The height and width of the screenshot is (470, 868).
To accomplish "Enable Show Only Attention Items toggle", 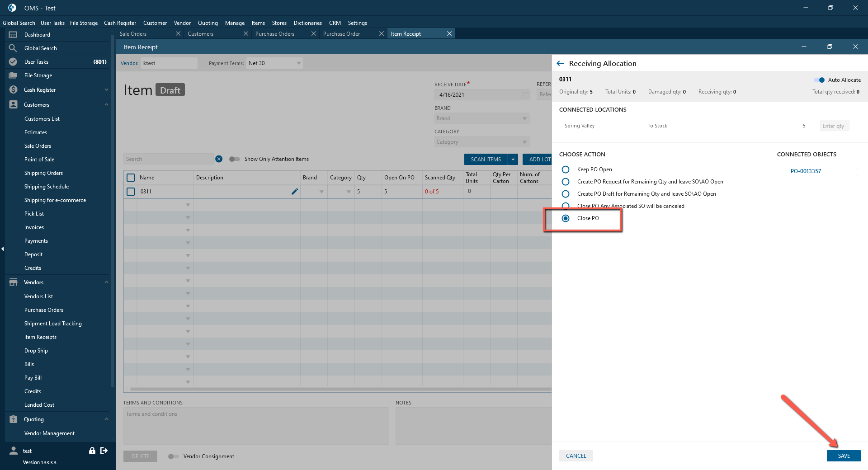I will pyautogui.click(x=234, y=159).
